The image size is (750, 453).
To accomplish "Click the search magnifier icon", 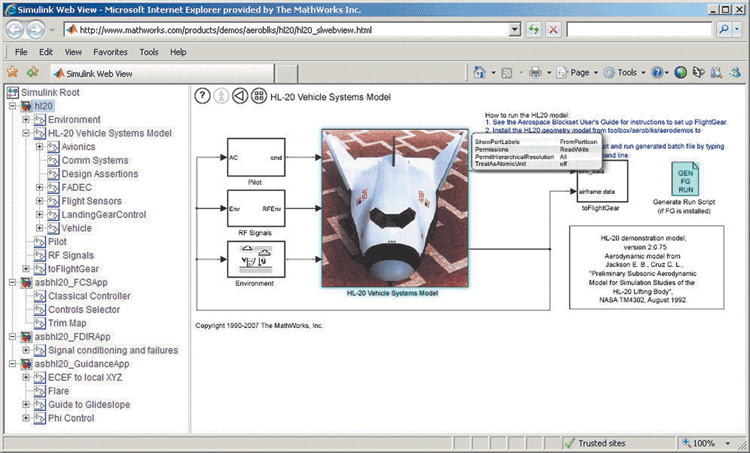I will pyautogui.click(x=724, y=30).
